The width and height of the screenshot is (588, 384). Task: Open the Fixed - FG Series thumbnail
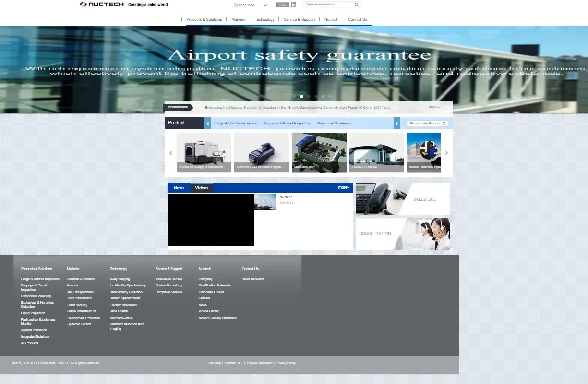click(x=377, y=152)
